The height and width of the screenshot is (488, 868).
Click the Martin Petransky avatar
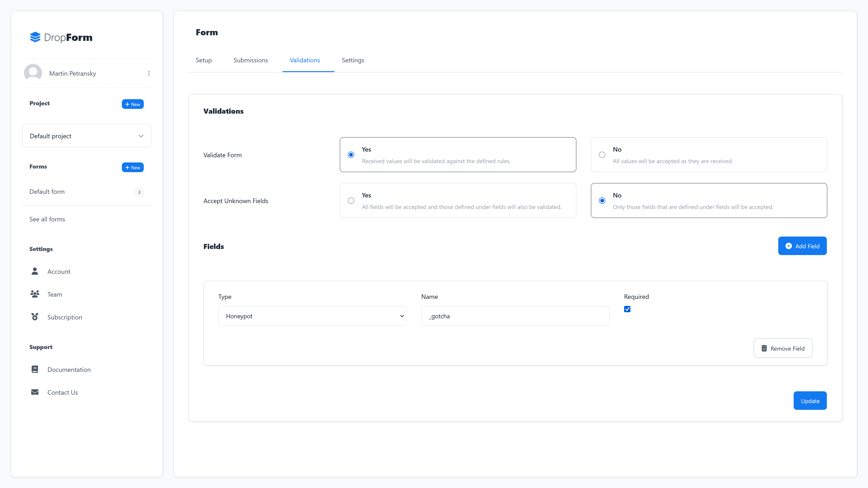tap(33, 73)
